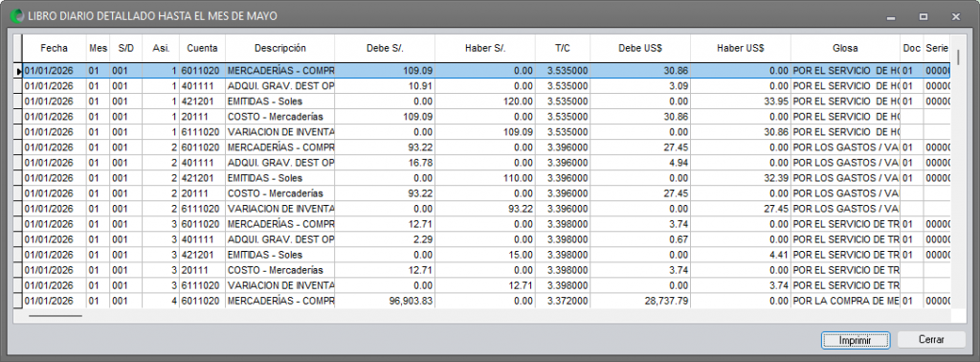
Task: Click the S/D column header
Action: click(126, 48)
